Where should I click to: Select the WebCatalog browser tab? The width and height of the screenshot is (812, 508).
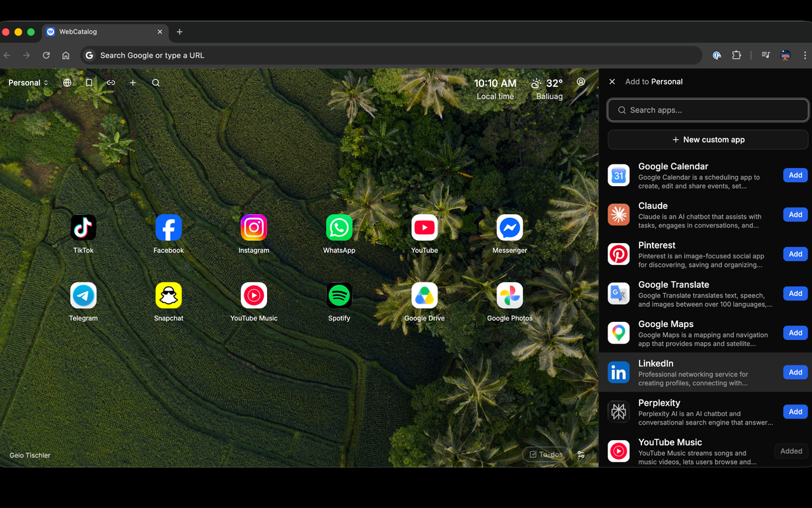tap(105, 32)
